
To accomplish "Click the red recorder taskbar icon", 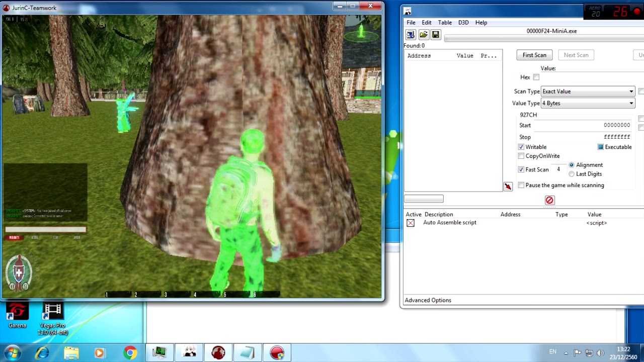I will click(277, 353).
